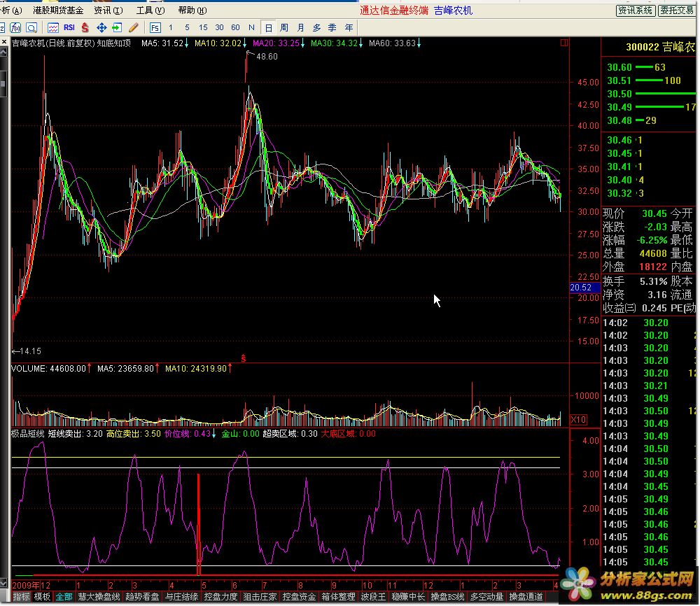700x606 pixels.
Task: Click the 48.60 peak price label
Action: click(x=267, y=57)
